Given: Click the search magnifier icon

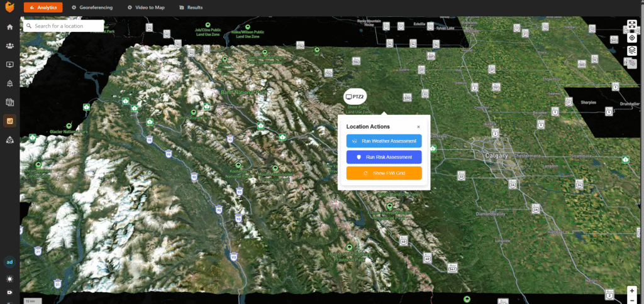Looking at the screenshot, I should point(29,26).
